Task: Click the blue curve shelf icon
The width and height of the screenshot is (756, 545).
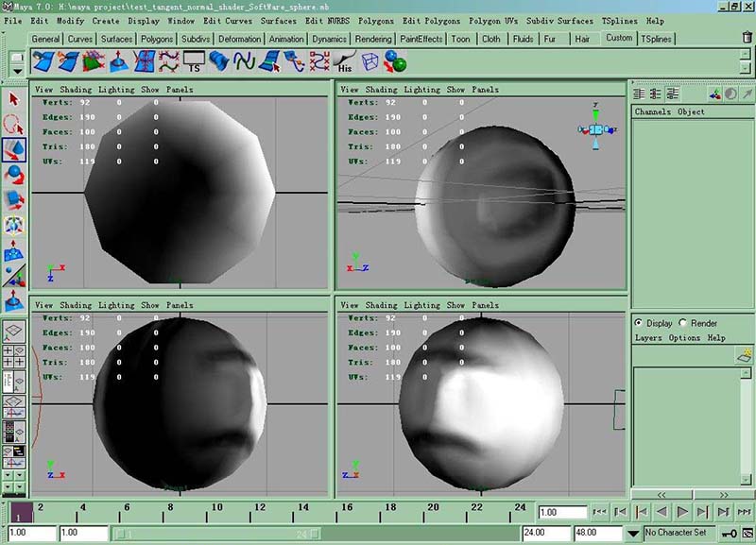Action: pos(244,61)
